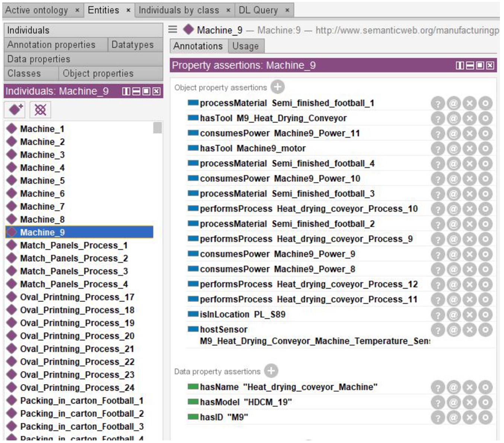
Task: Split Property assertions panel horizontally
Action: (x=470, y=66)
